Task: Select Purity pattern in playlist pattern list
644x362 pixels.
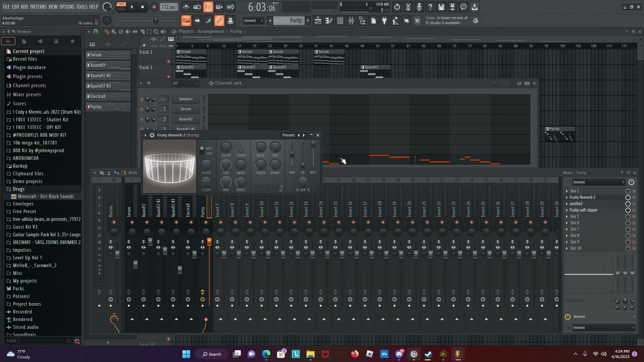Action: [x=108, y=107]
